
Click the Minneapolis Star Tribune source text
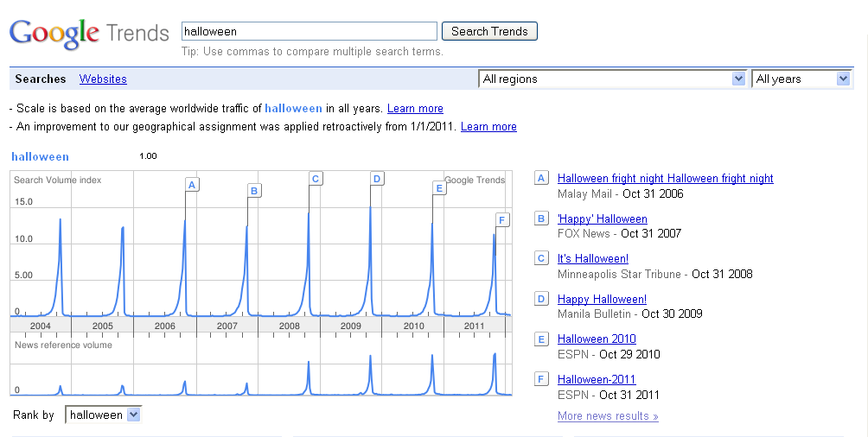pos(619,274)
